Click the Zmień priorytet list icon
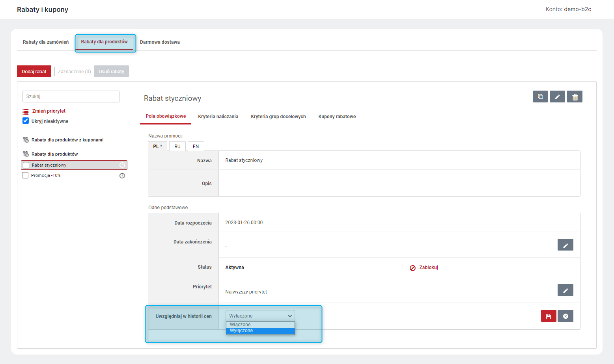The image size is (614, 364). click(26, 111)
